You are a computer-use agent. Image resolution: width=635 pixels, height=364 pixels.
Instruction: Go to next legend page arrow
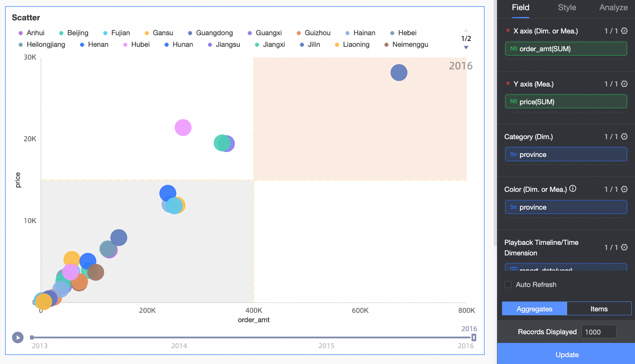[x=466, y=48]
